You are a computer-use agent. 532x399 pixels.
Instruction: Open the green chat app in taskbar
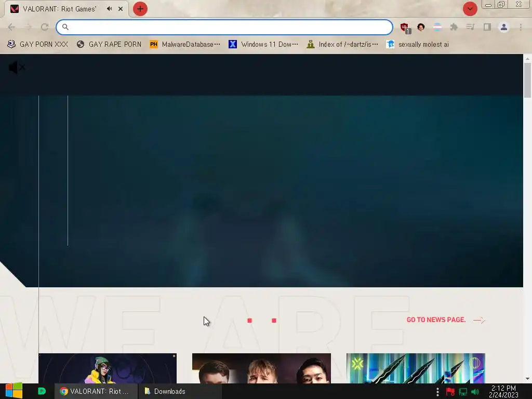[42, 391]
